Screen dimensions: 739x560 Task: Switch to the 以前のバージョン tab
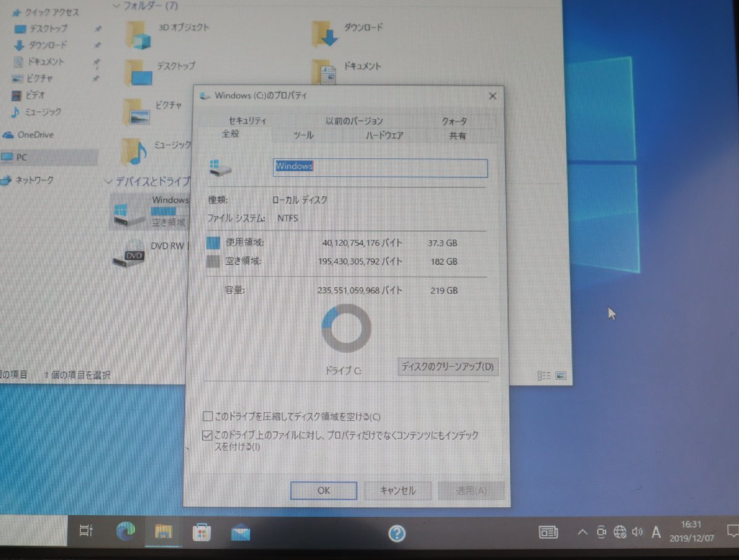[354, 121]
